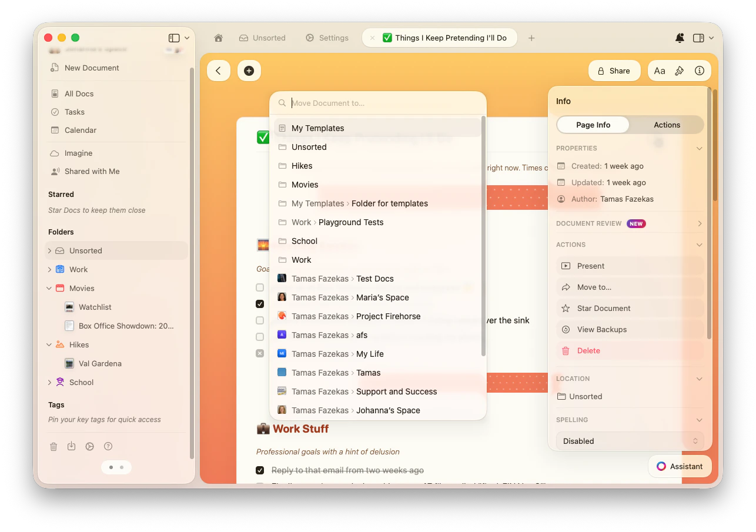756x532 pixels.
Task: Expand the Document Review section
Action: [x=700, y=223]
